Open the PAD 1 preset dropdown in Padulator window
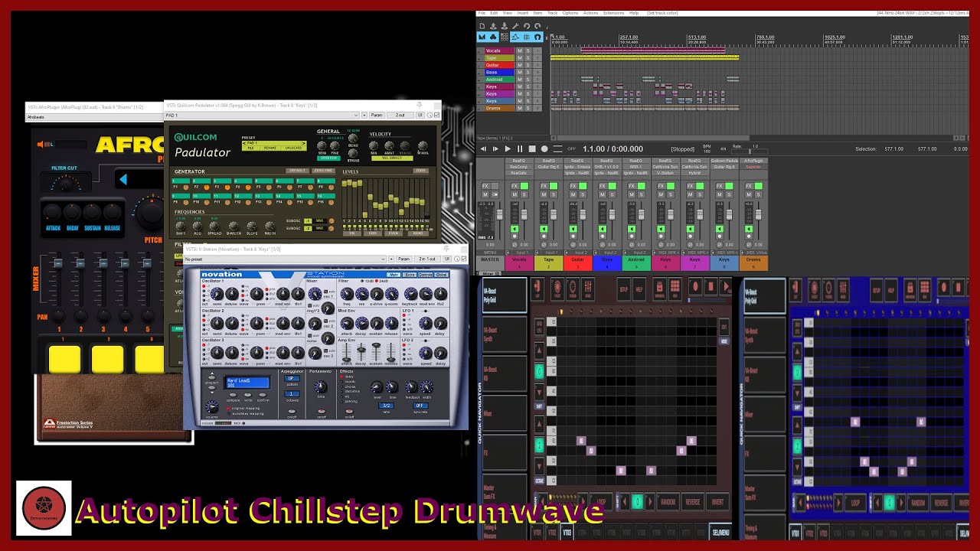The image size is (980, 551). click(261, 116)
